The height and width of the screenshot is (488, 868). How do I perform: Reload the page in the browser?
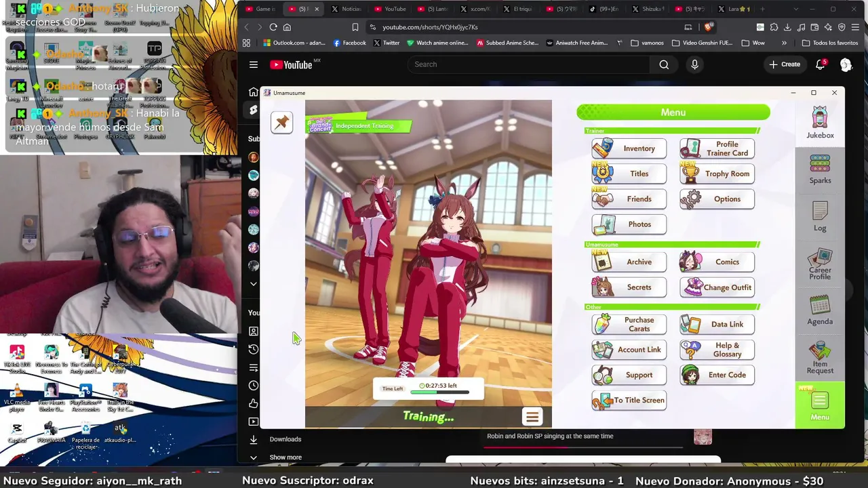pos(273,27)
